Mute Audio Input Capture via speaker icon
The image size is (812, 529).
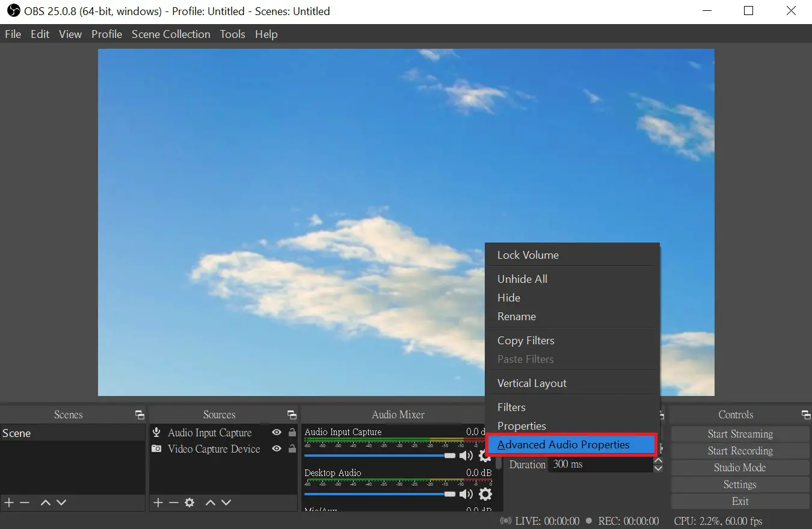[x=467, y=456]
